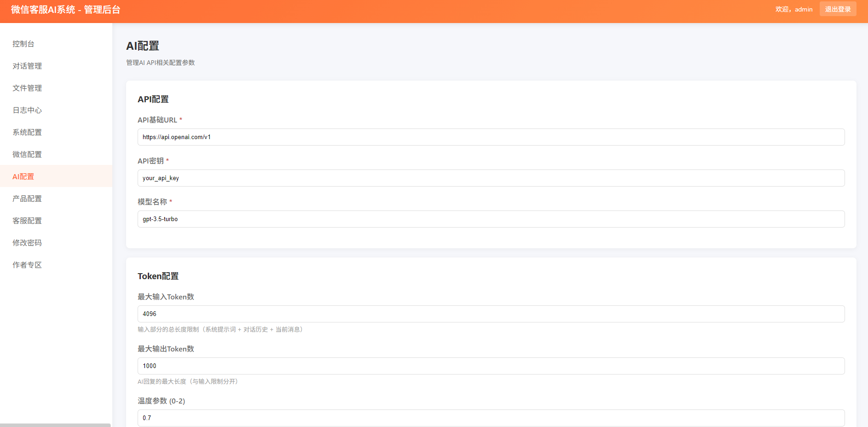The width and height of the screenshot is (868, 427).
Task: Click the 退出登录 logout button
Action: coord(838,9)
